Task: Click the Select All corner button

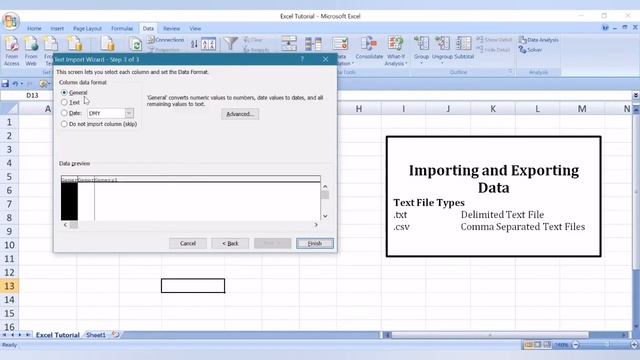Action: click(x=9, y=109)
